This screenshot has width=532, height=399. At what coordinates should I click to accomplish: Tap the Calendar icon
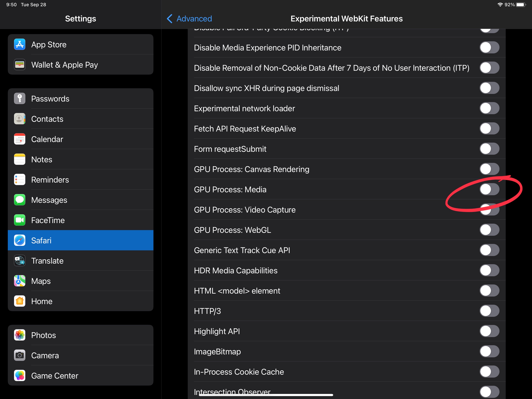(19, 139)
